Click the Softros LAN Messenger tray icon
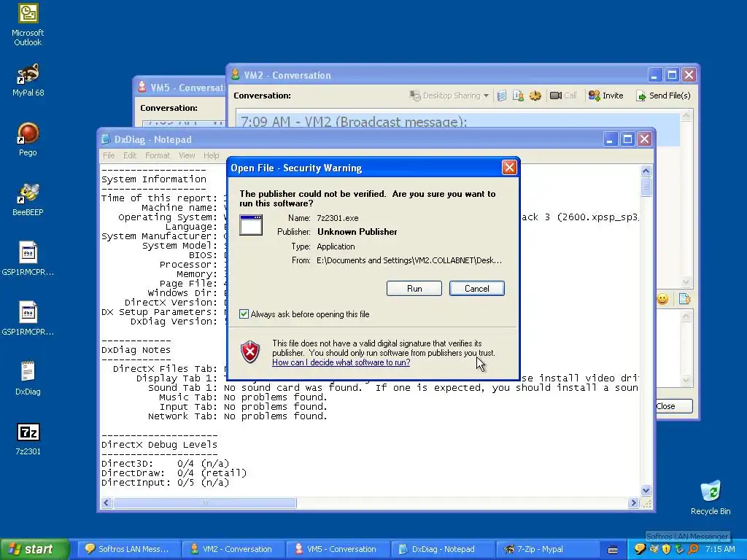The height and width of the screenshot is (560, 747). click(x=640, y=549)
